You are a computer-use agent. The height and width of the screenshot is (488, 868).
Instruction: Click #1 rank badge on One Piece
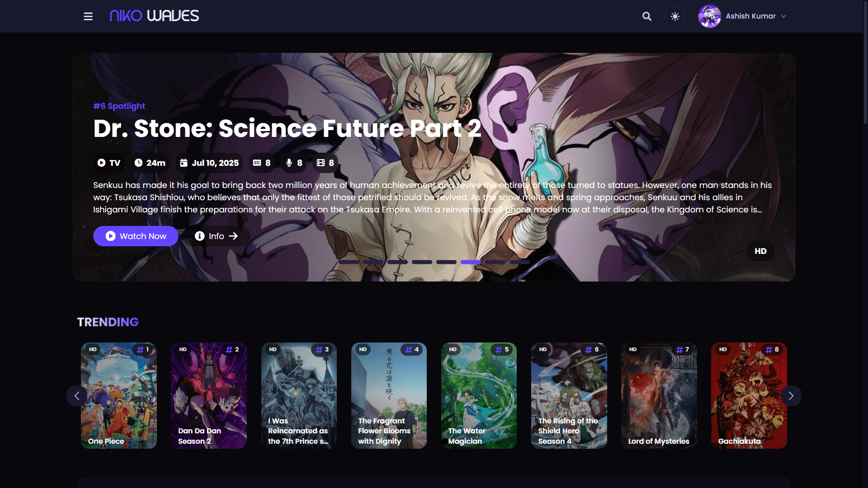click(x=143, y=349)
